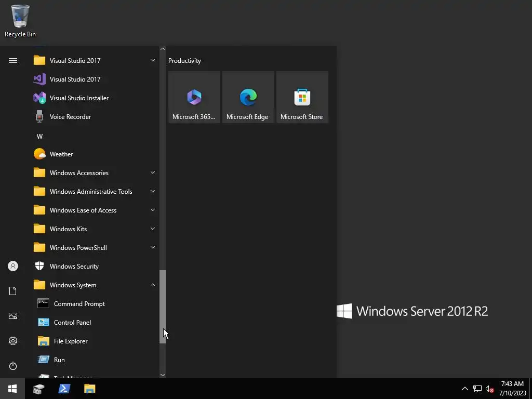Open Documents from Start sidebar
The image size is (532, 399).
click(x=13, y=291)
